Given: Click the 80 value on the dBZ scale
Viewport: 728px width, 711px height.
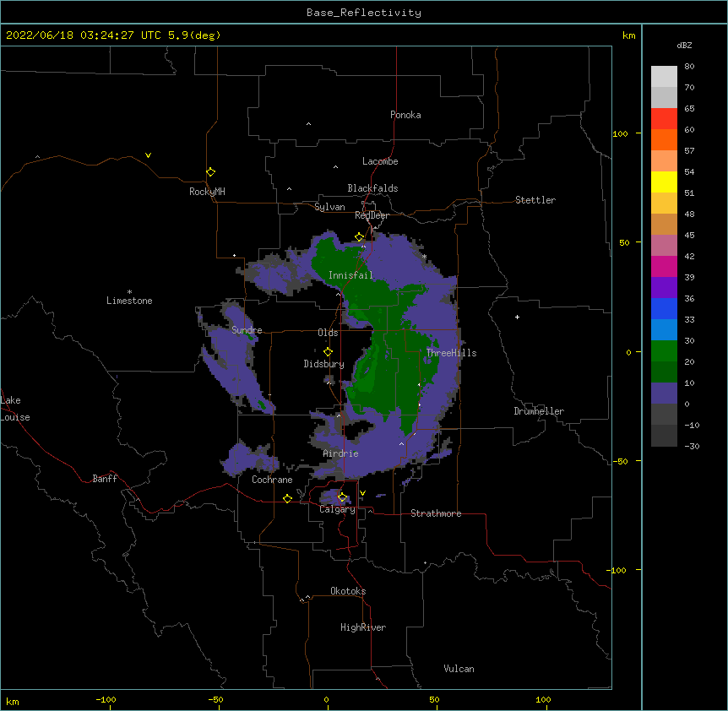Looking at the screenshot, I should tap(689, 66).
